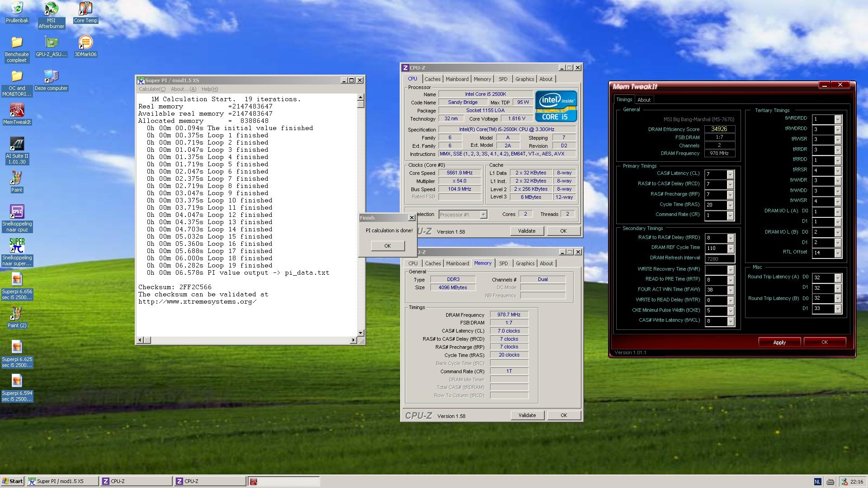868x488 pixels.
Task: Click OK in the Finish dialog
Action: [x=387, y=246]
